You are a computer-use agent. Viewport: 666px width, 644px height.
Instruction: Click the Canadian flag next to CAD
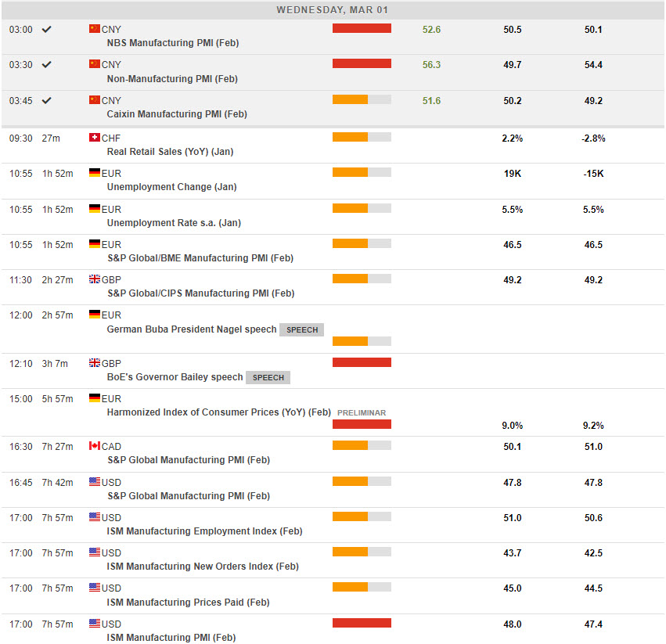pos(95,446)
